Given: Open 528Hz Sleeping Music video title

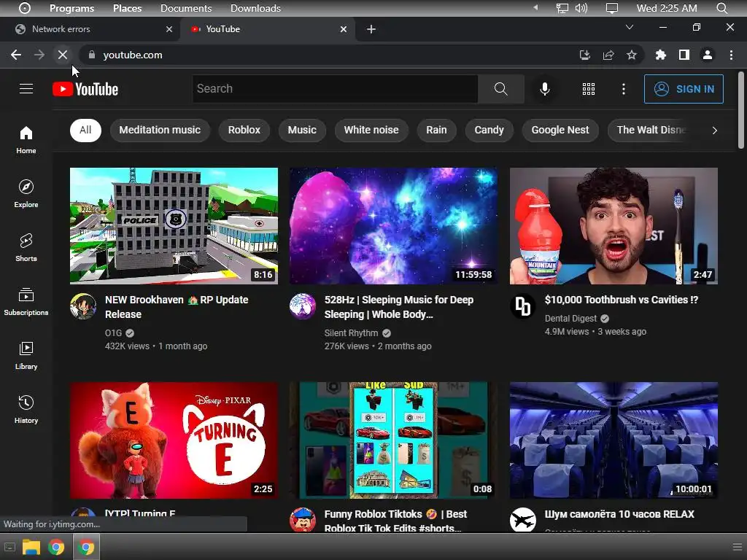Looking at the screenshot, I should coord(399,307).
